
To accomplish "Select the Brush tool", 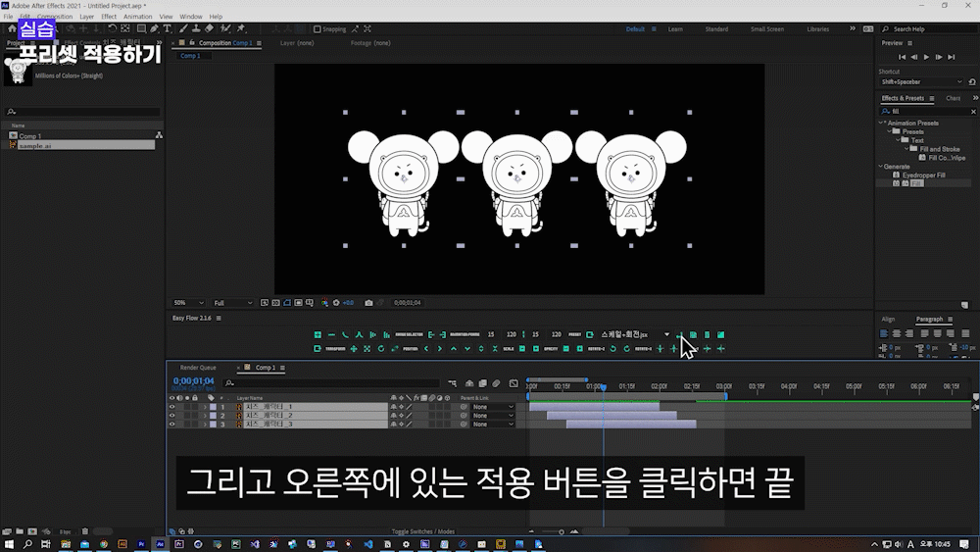I will click(183, 28).
